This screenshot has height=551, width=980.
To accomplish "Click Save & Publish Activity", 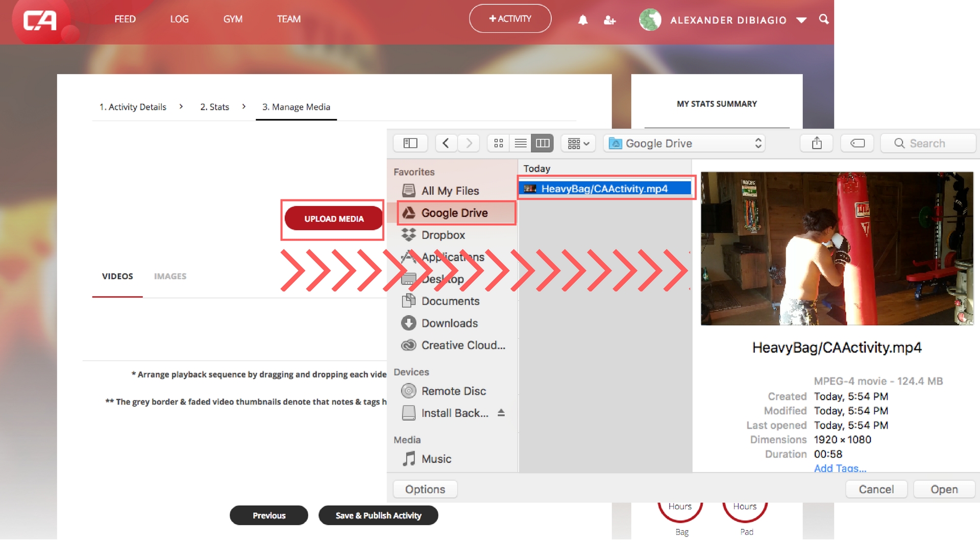I will pos(378,515).
